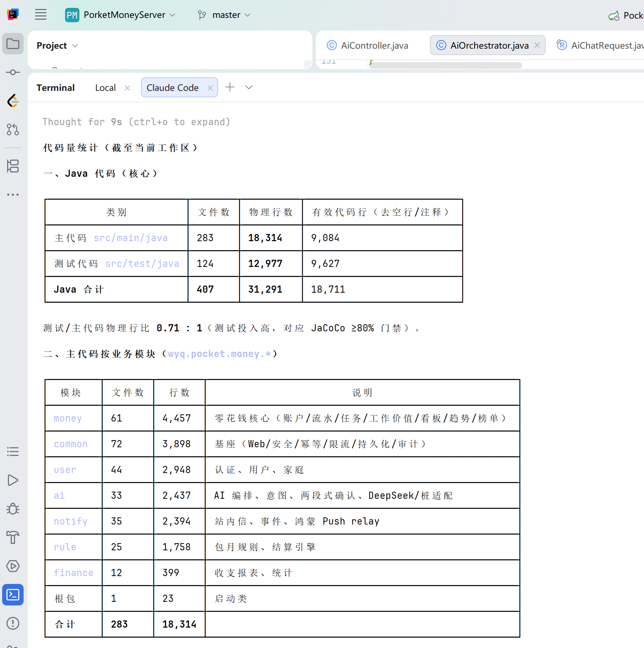This screenshot has width=644, height=648.
Task: Click the DeepSeek description row text
Action: click(333, 496)
